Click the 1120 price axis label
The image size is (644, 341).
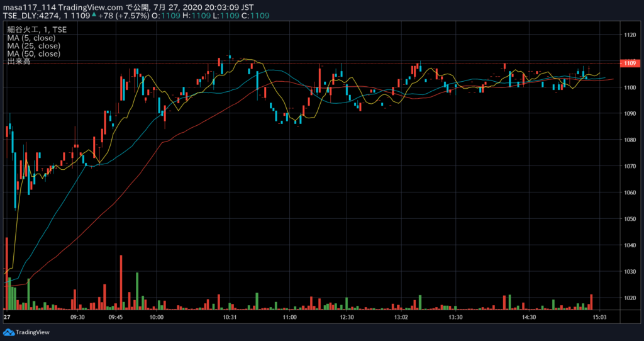630,35
